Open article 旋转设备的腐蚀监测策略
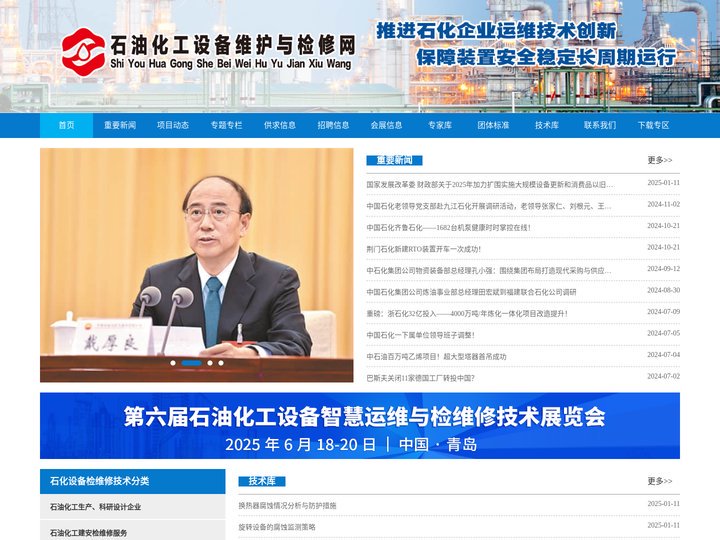 (x=277, y=527)
